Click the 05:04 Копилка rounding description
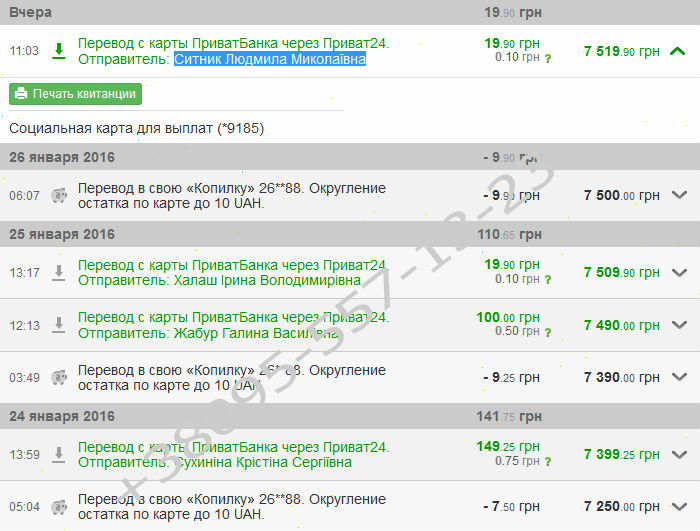The image size is (700, 531). pyautogui.click(x=232, y=507)
